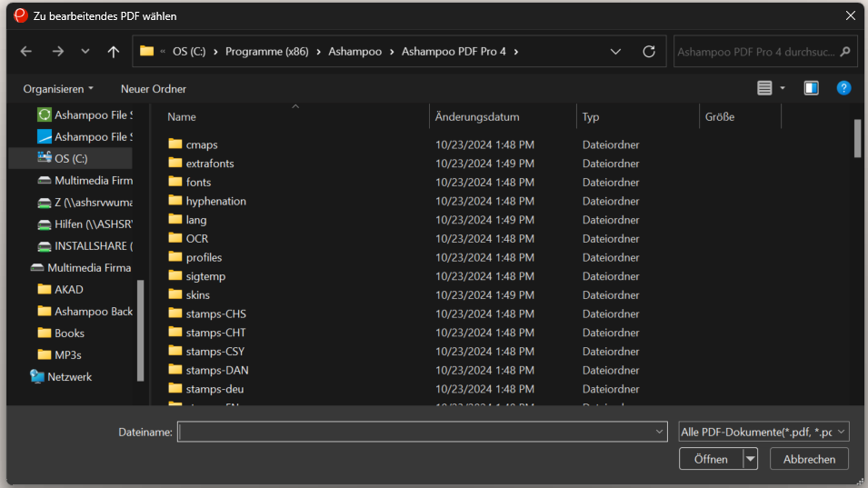Refresh the Ashampoo PDF Pro 4 folder

click(649, 52)
